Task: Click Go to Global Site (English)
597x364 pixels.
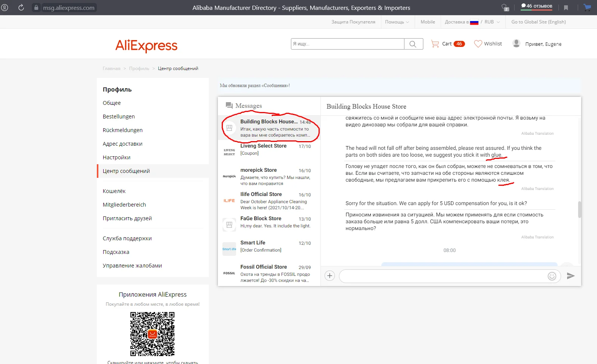Action: 539,22
